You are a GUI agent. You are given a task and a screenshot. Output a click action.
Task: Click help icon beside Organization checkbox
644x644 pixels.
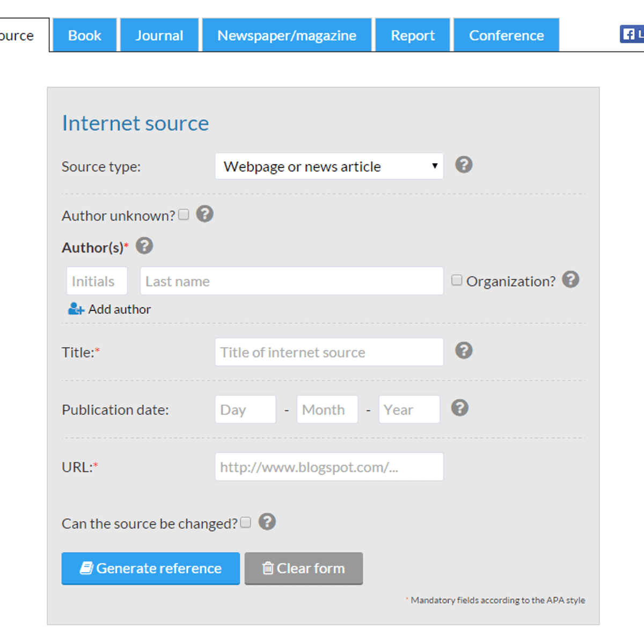[570, 280]
